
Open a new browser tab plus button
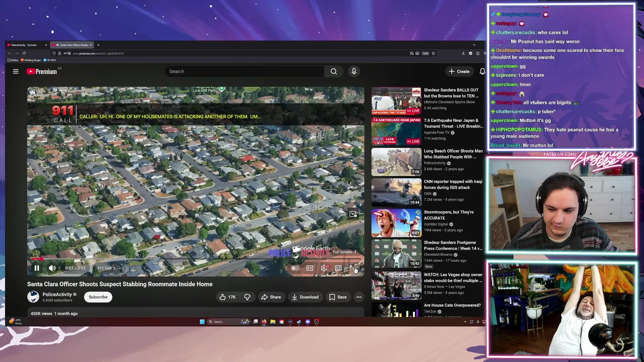[98, 45]
